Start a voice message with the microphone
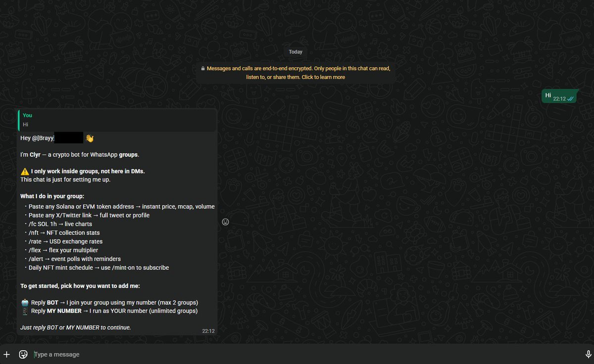Image resolution: width=594 pixels, height=364 pixels. pos(588,354)
